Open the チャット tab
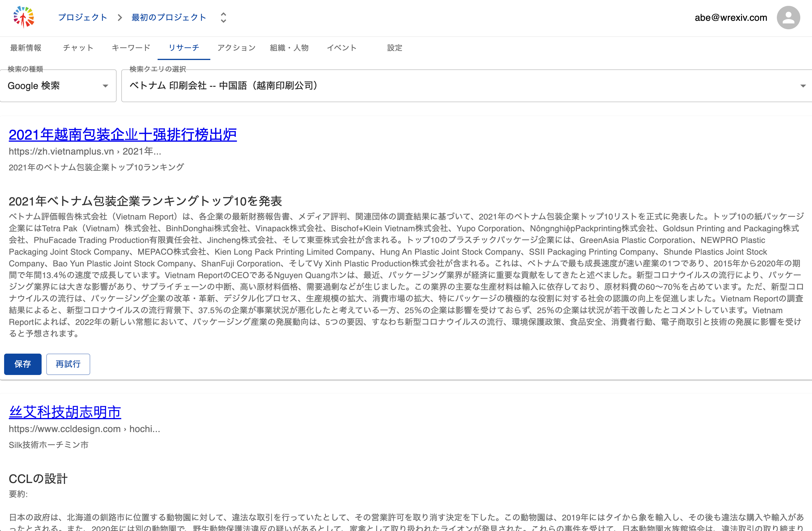 pos(78,48)
